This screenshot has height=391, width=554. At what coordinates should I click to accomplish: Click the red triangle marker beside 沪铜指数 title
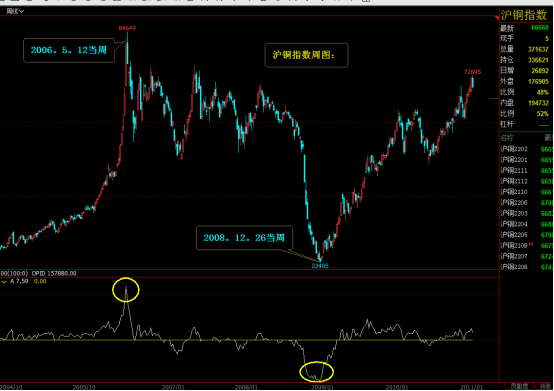[497, 18]
